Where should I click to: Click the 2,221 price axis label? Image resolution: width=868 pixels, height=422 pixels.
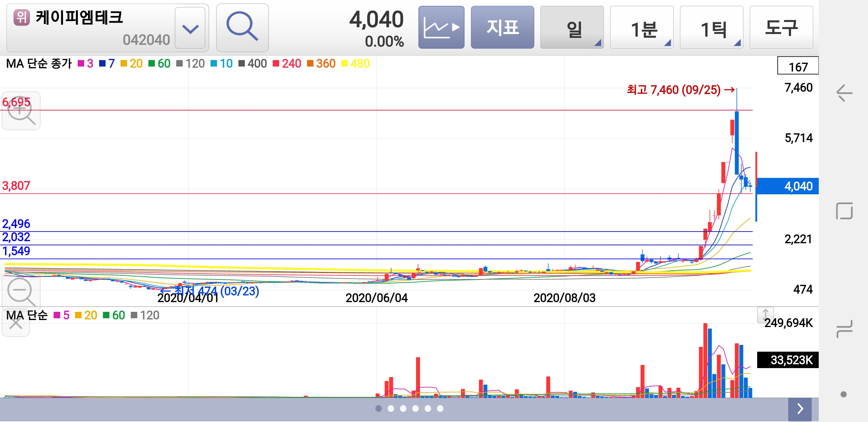tap(799, 239)
